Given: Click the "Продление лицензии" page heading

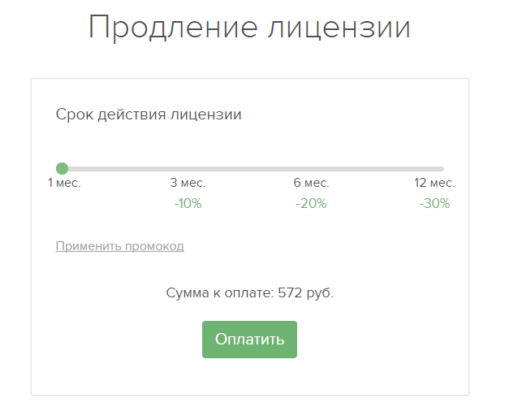Looking at the screenshot, I should [249, 28].
